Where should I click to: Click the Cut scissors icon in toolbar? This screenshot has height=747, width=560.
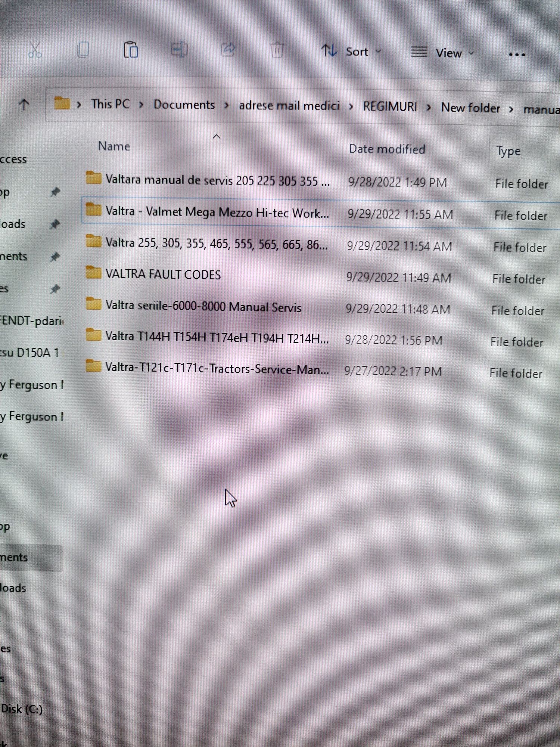pyautogui.click(x=35, y=50)
